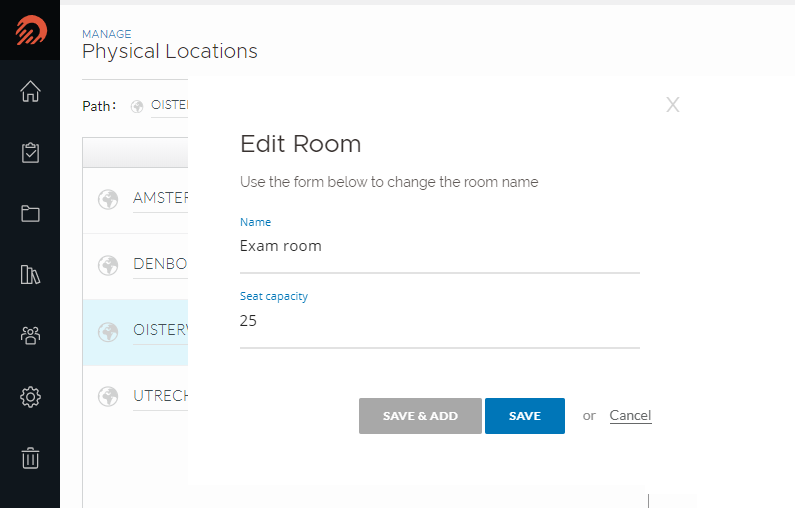Open the users group sidebar icon
Image resolution: width=795 pixels, height=508 pixels.
click(30, 335)
